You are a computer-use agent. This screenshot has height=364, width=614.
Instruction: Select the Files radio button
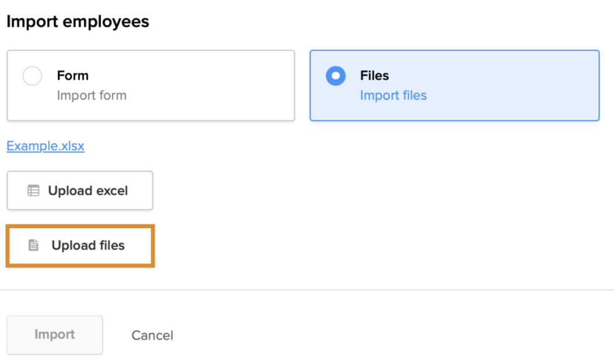click(335, 76)
